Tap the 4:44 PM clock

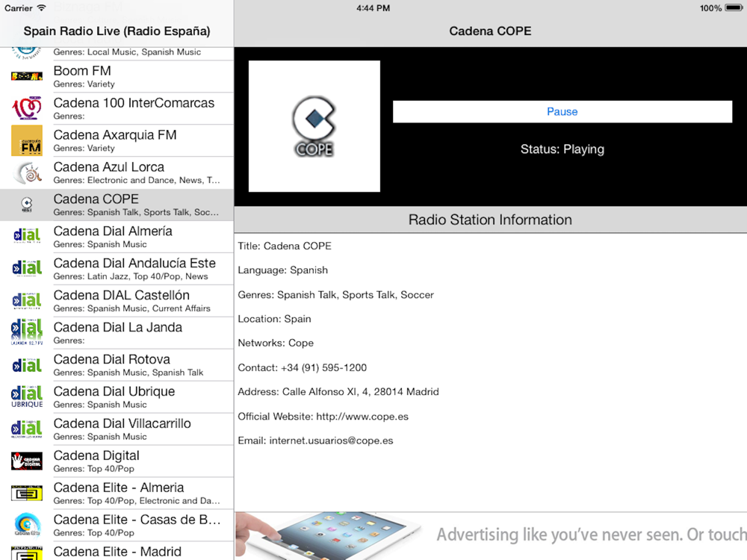[x=373, y=8]
